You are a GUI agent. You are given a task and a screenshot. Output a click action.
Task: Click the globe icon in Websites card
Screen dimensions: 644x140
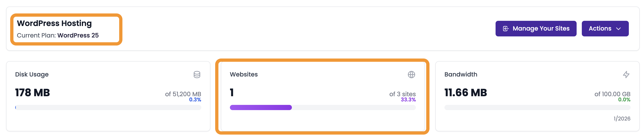[411, 75]
